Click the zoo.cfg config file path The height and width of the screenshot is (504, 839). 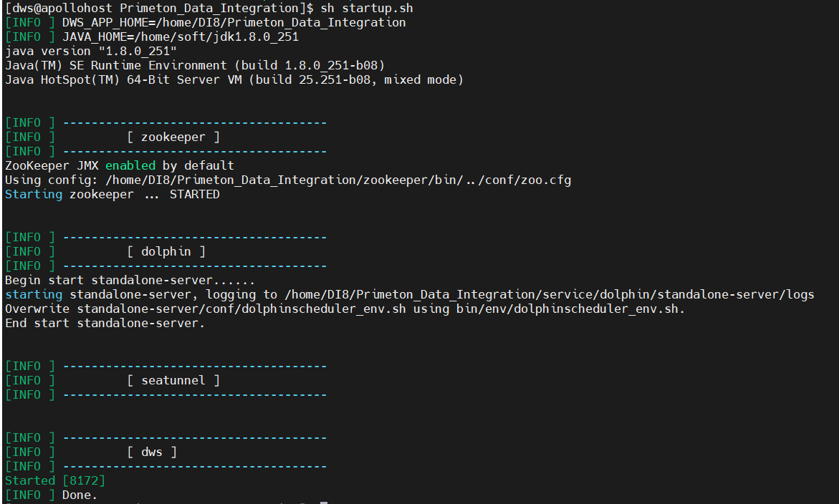(x=337, y=180)
